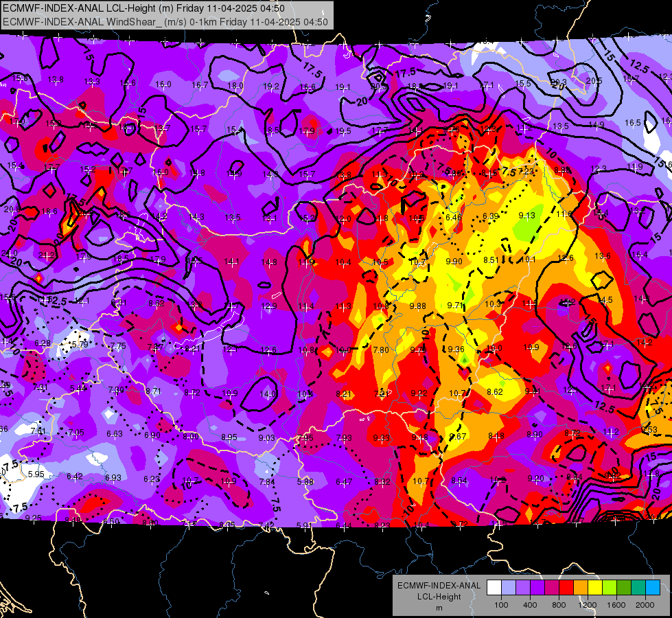Click the 20.5 grid point value
Image resolution: width=672 pixels, height=618 pixels.
click(594, 80)
